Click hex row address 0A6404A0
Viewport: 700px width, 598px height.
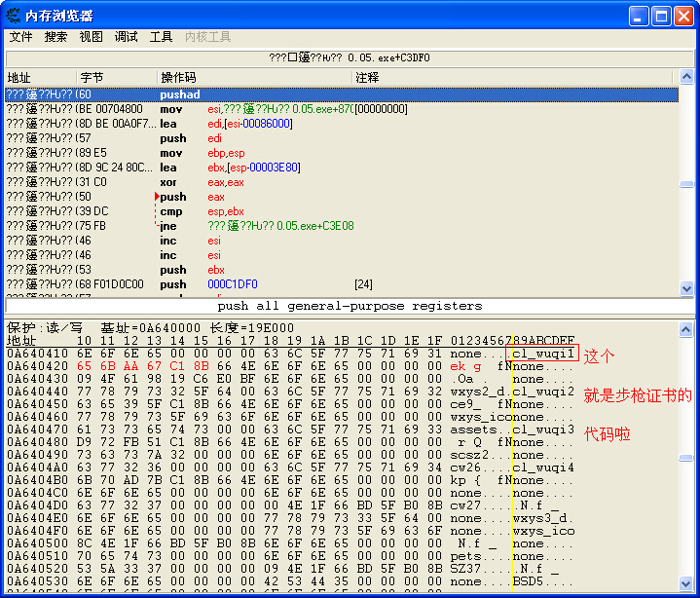pyautogui.click(x=38, y=467)
